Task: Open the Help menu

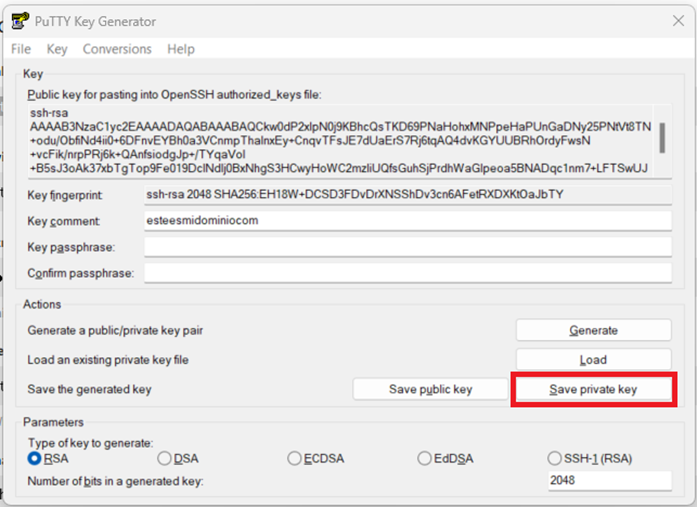Action: click(x=181, y=49)
